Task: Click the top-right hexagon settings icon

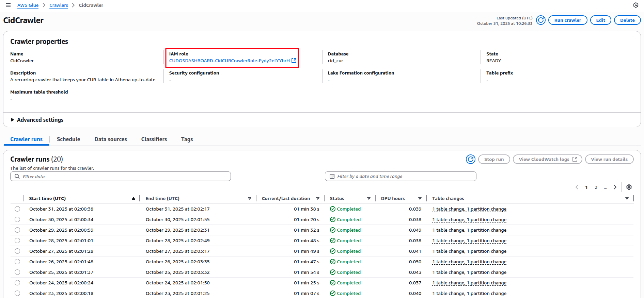Action: pyautogui.click(x=635, y=5)
